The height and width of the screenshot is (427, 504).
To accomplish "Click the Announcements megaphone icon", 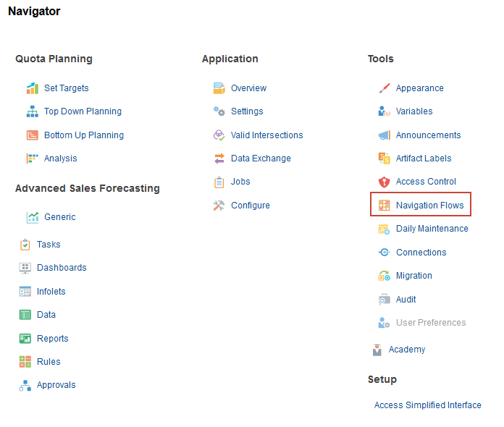I will coord(384,135).
